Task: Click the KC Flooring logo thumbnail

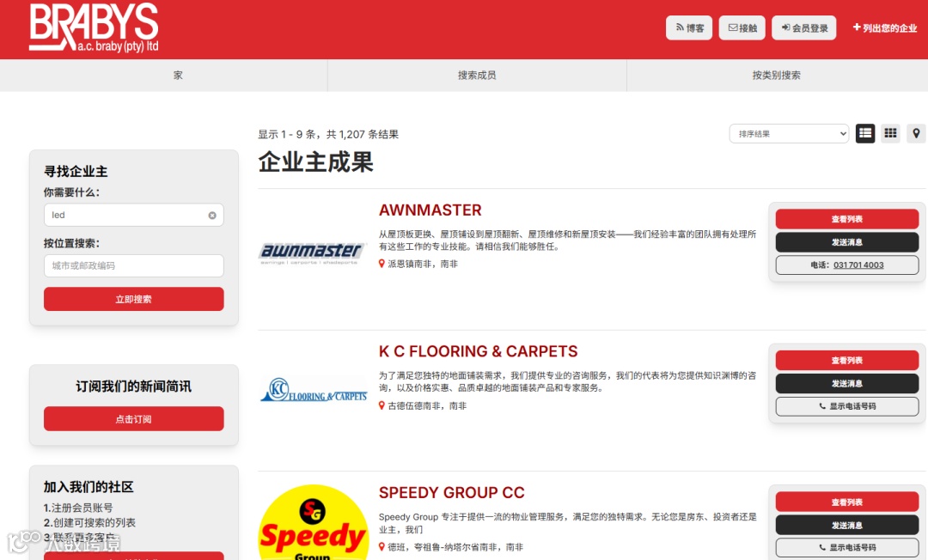Action: (x=313, y=390)
